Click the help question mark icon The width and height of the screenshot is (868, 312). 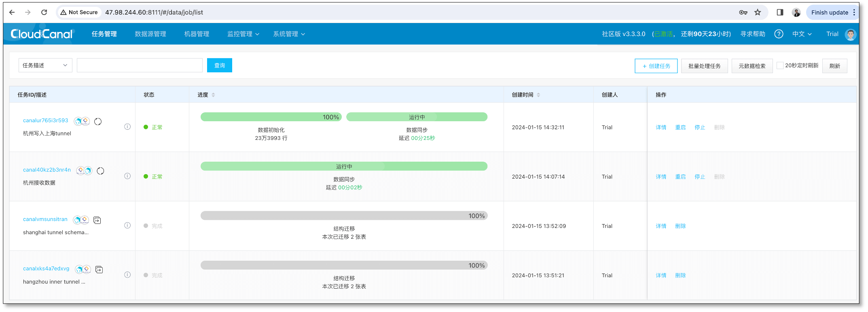[779, 34]
